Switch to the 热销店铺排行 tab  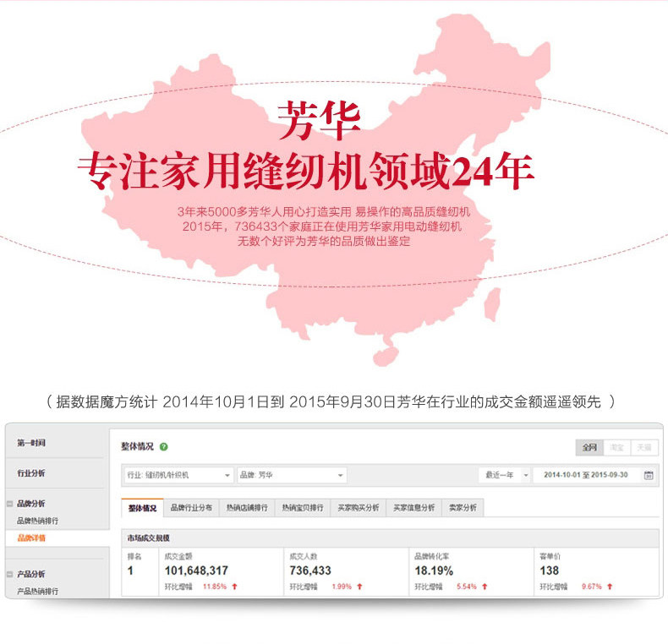point(247,508)
